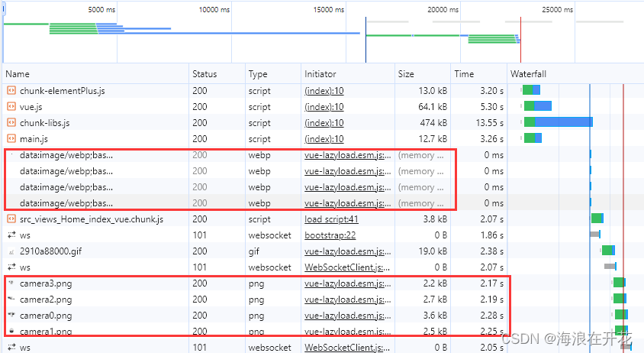Image resolution: width=644 pixels, height=353 pixels.
Task: Click the script icon beside chunk-elementPlus.js
Action: (x=11, y=90)
